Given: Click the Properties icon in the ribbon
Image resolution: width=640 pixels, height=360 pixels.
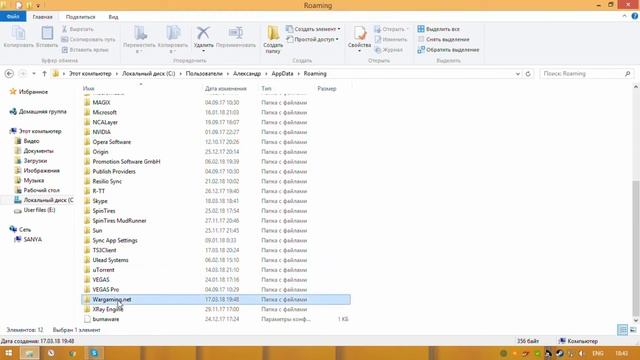Looking at the screenshot, I should click(360, 33).
